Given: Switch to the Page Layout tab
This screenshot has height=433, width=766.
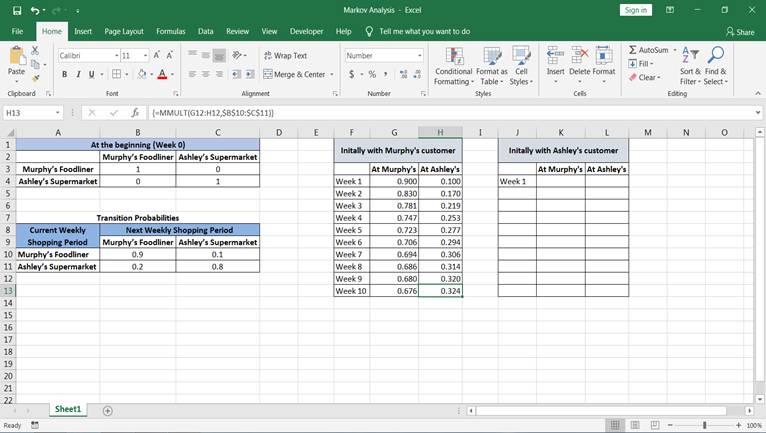Looking at the screenshot, I should [x=124, y=31].
